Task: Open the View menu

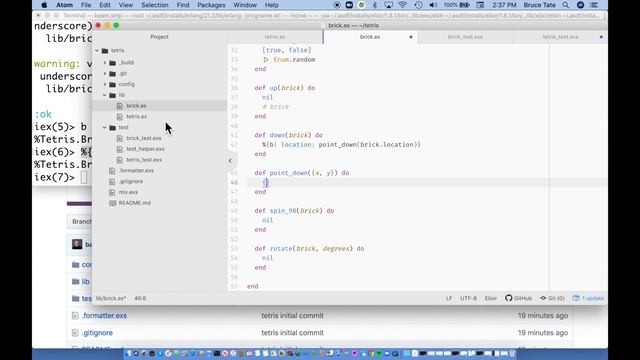Action: 126,5
